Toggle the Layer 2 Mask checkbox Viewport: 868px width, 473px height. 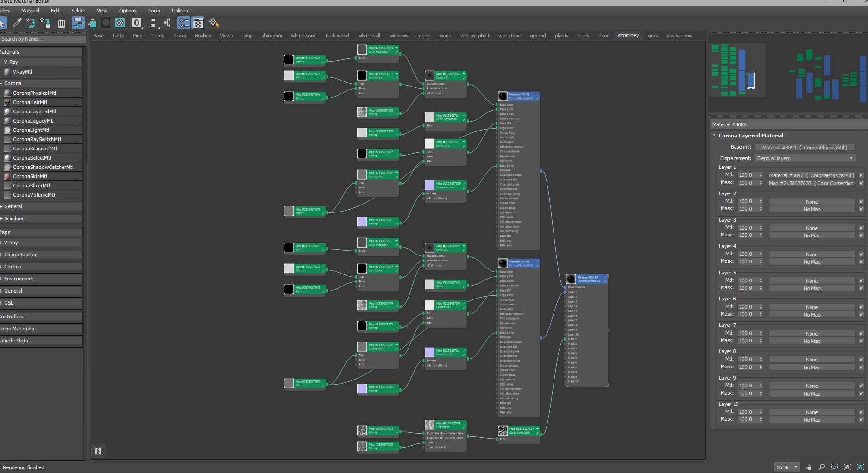[x=861, y=209]
